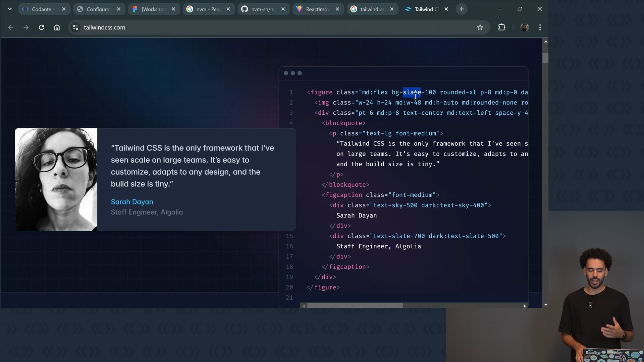This screenshot has height=362, width=644.
Task: Focus the address bar showing tailwindcss.com
Action: (x=279, y=27)
